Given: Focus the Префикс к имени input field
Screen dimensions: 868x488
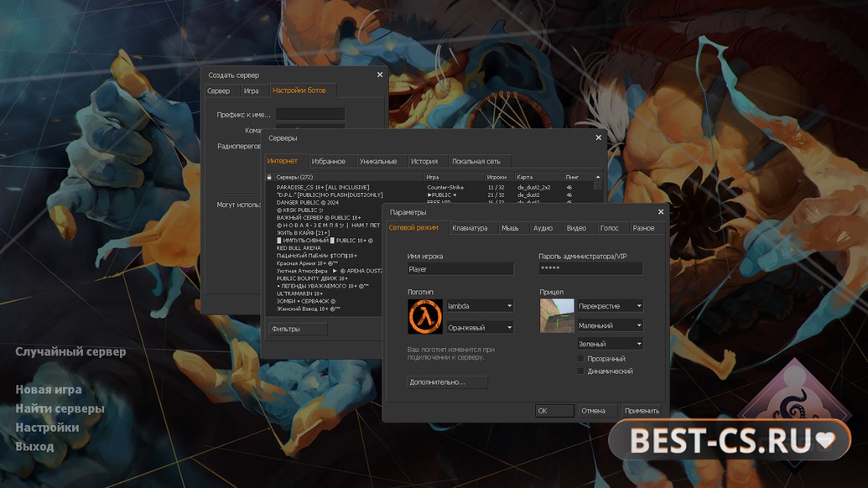Looking at the screenshot, I should 310,115.
